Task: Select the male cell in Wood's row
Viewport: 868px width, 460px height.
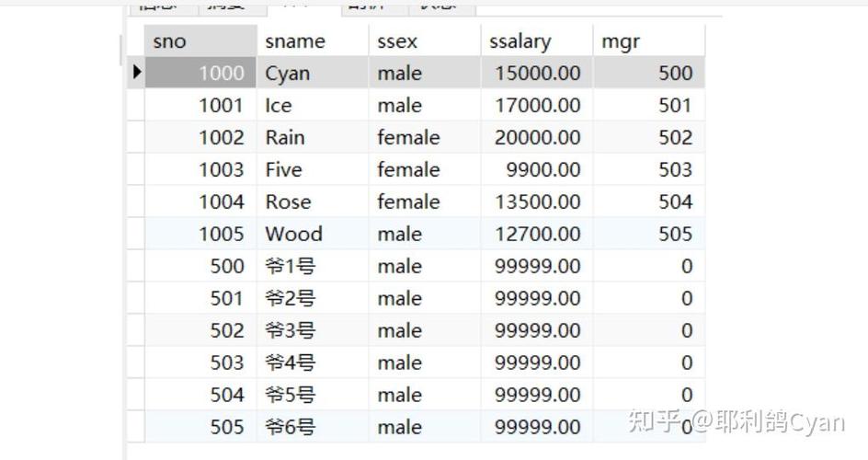Action: [425, 233]
